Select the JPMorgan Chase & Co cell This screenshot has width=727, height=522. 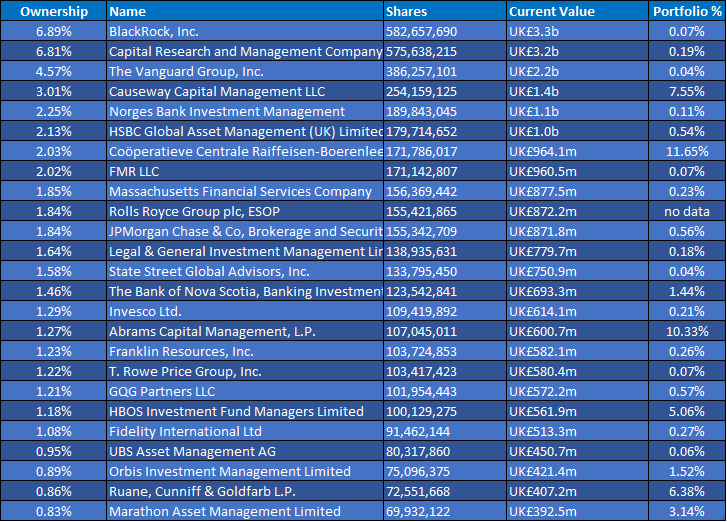click(x=245, y=231)
